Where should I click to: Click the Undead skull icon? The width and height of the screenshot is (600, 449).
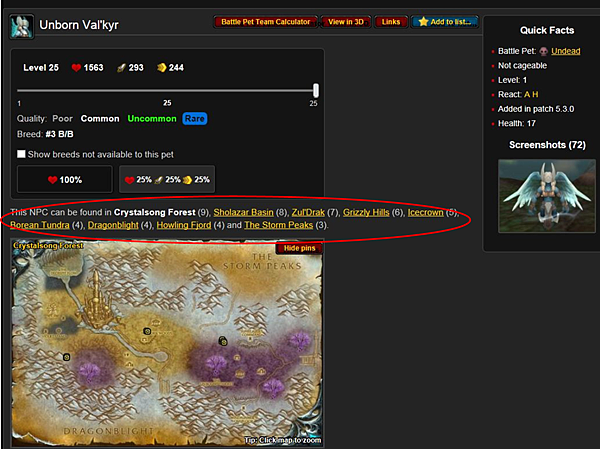[x=543, y=51]
